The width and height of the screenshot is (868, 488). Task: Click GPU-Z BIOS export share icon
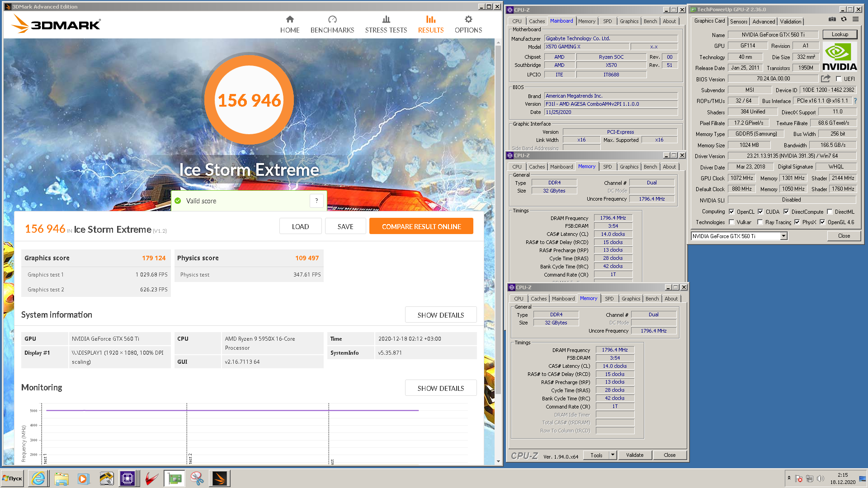pos(826,79)
